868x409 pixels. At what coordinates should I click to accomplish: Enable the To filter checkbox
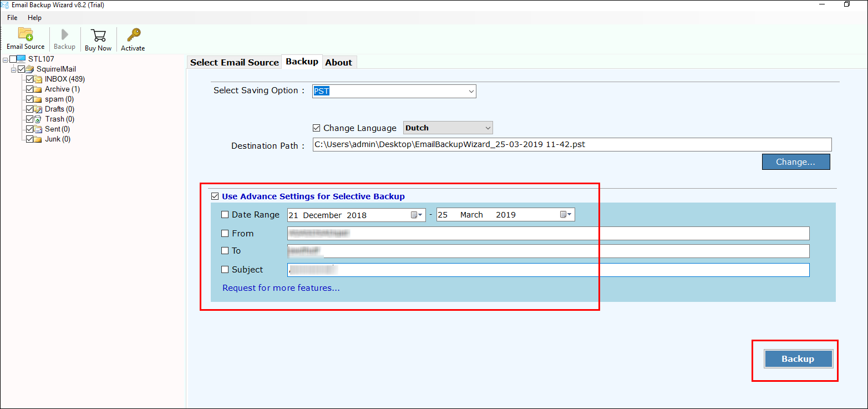pos(225,251)
